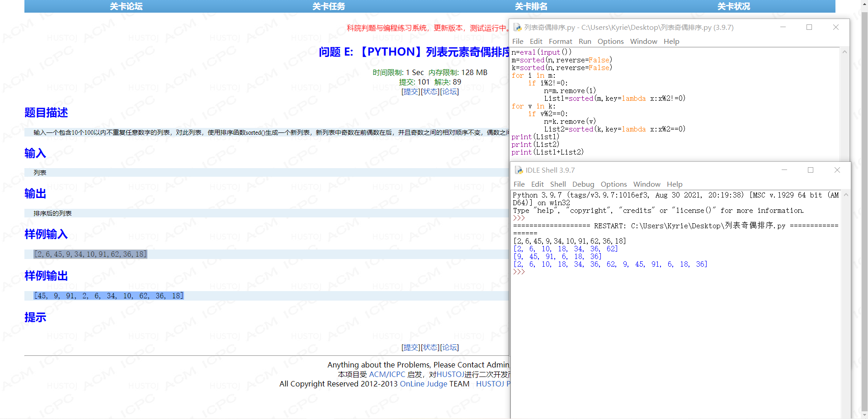Open Options menu in IDLE Shell

pos(613,184)
